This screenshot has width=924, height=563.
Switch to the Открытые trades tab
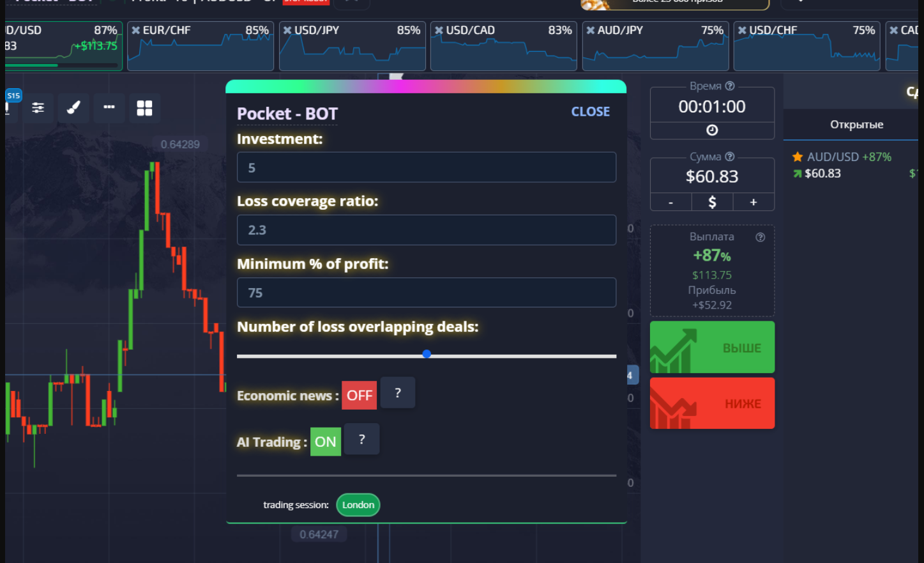pyautogui.click(x=856, y=125)
